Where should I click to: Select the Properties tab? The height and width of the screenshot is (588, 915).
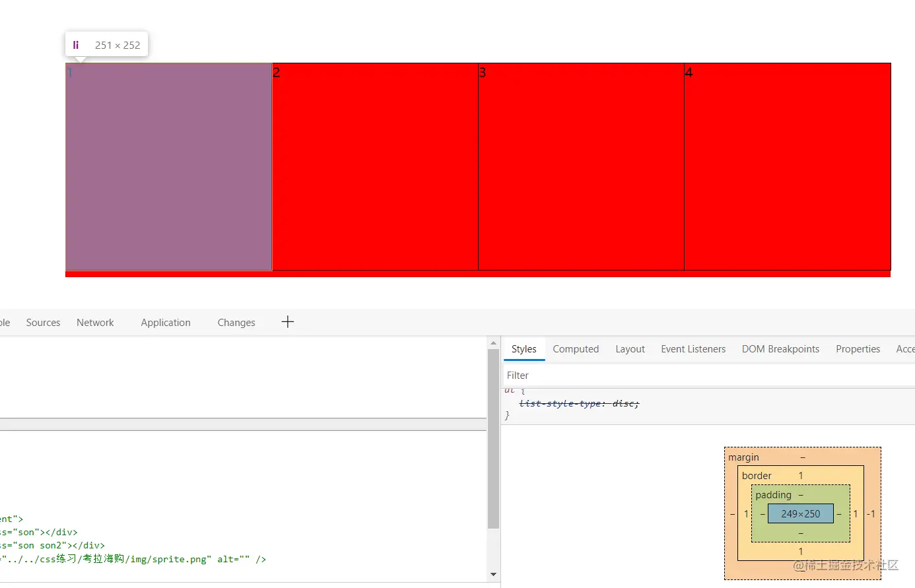858,348
